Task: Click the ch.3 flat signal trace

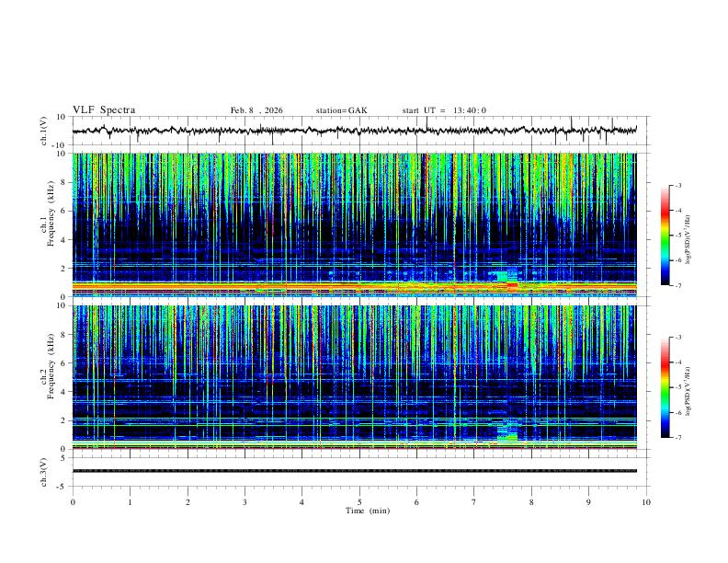Action: 354,471
